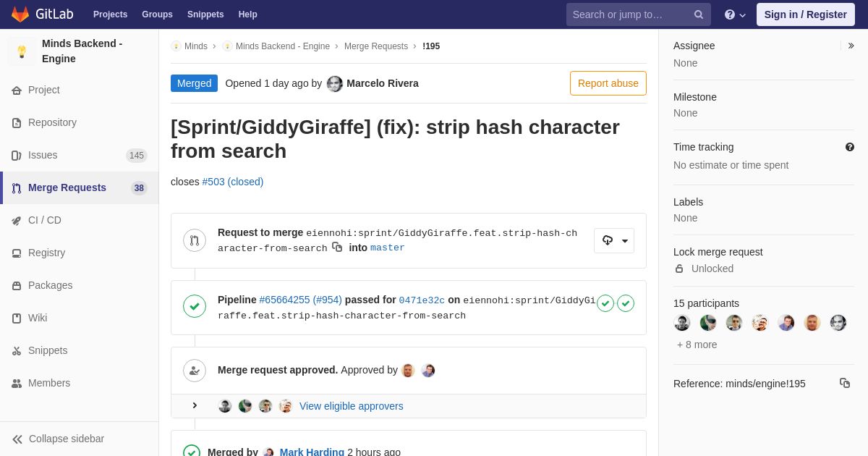Click the pipeline passed status icon

click(x=195, y=306)
